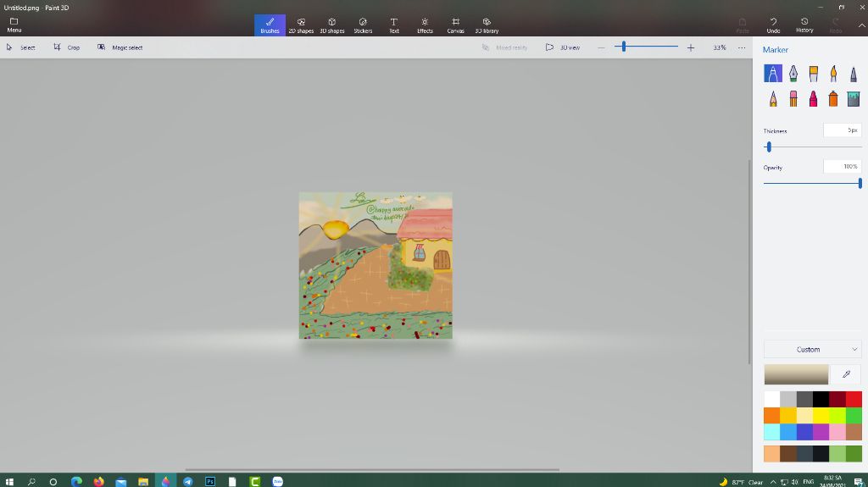Open the Menu folder icon
868x487 pixels.
(14, 25)
